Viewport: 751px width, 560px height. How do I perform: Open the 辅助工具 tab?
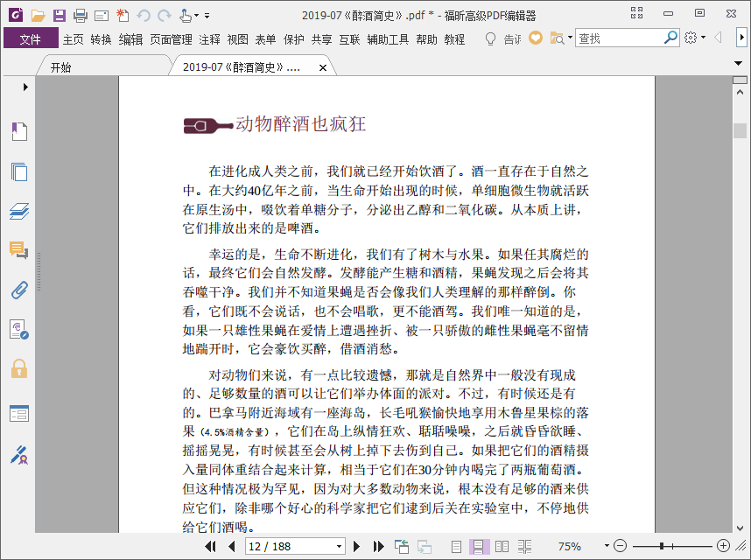point(388,39)
